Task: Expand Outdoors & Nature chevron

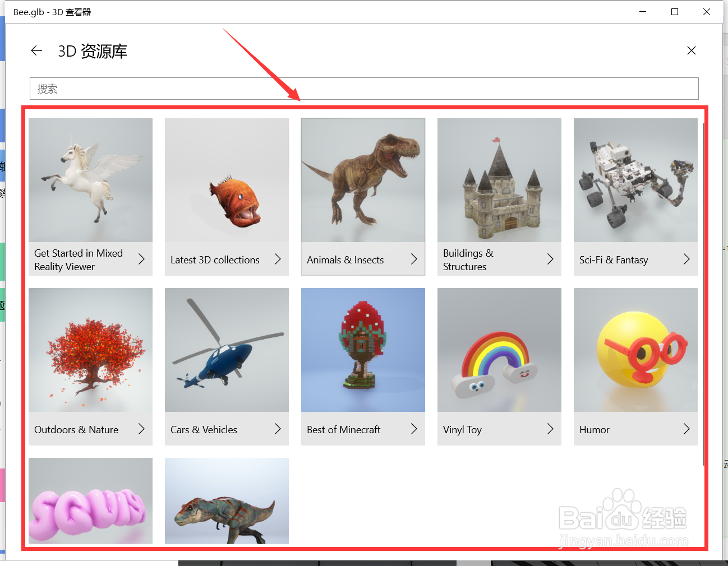Action: pyautogui.click(x=141, y=429)
